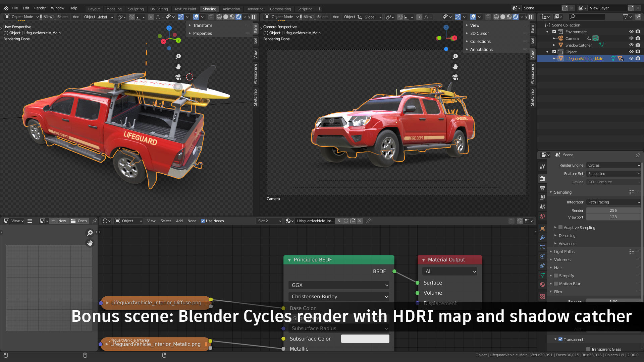This screenshot has height=362, width=644.
Task: Open the Slot 2 material slot dropdown
Action: pos(269,221)
